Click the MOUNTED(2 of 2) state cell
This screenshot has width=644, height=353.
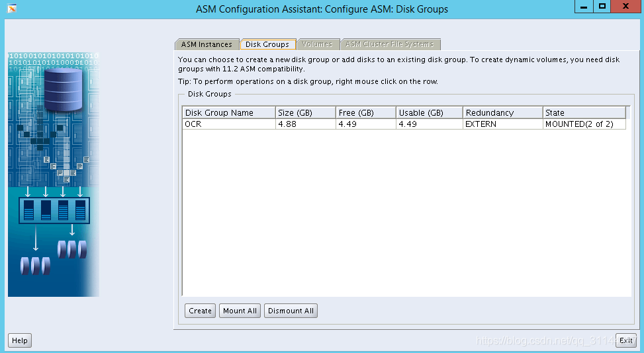click(x=584, y=124)
